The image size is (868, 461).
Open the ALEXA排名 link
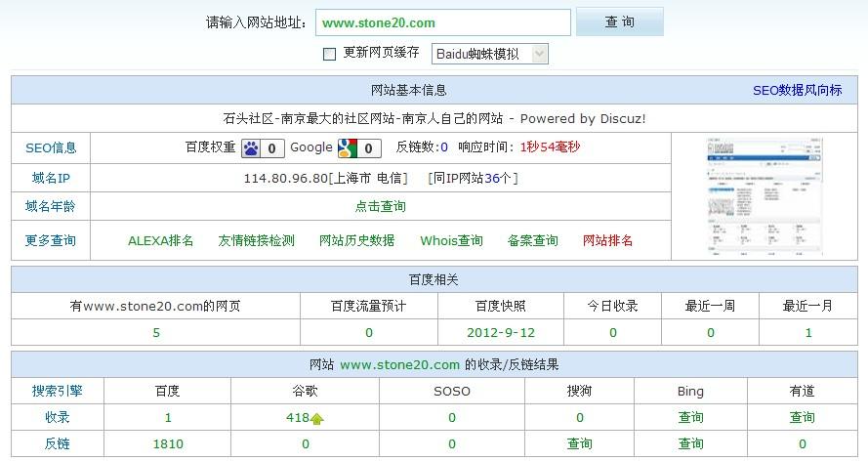pyautogui.click(x=160, y=240)
